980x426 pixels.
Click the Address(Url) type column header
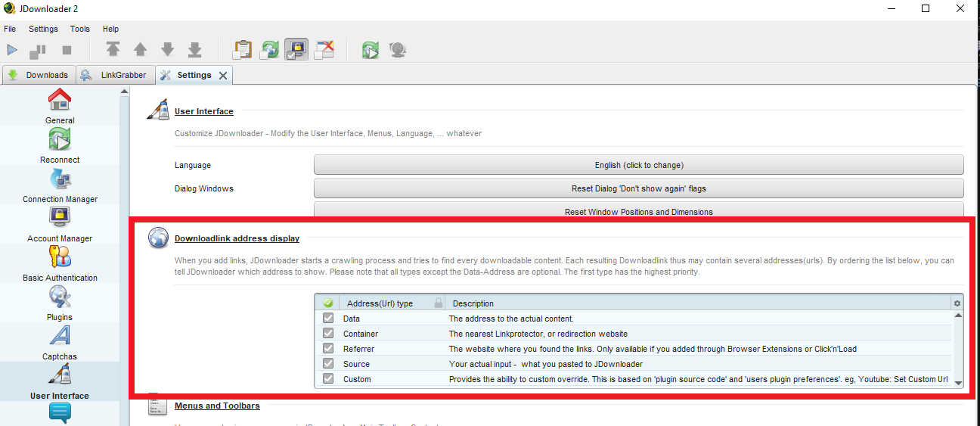coord(380,303)
